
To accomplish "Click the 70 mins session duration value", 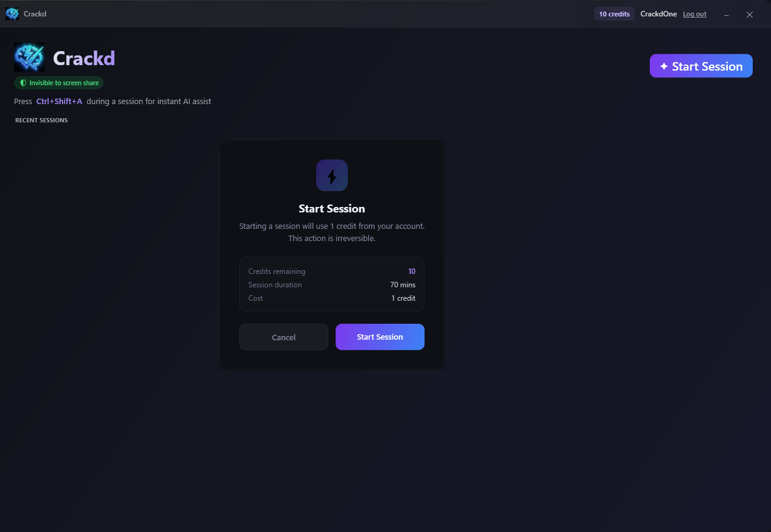I will coord(403,285).
